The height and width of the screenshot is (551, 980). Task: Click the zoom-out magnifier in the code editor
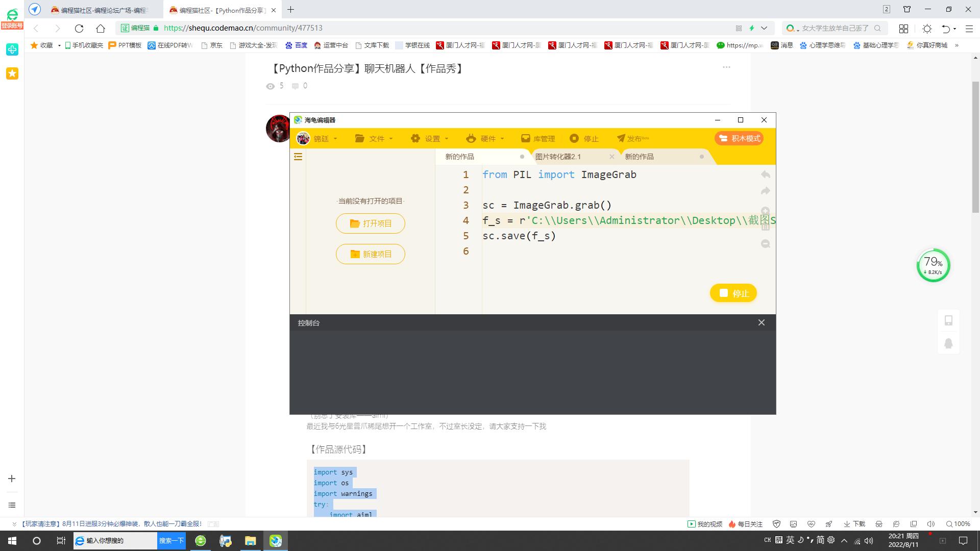[765, 244]
